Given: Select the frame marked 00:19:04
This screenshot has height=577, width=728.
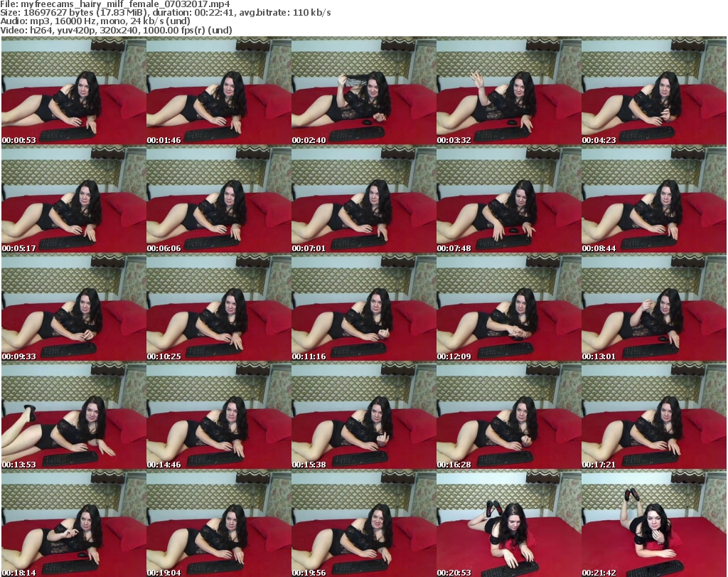Looking at the screenshot, I should [219, 524].
